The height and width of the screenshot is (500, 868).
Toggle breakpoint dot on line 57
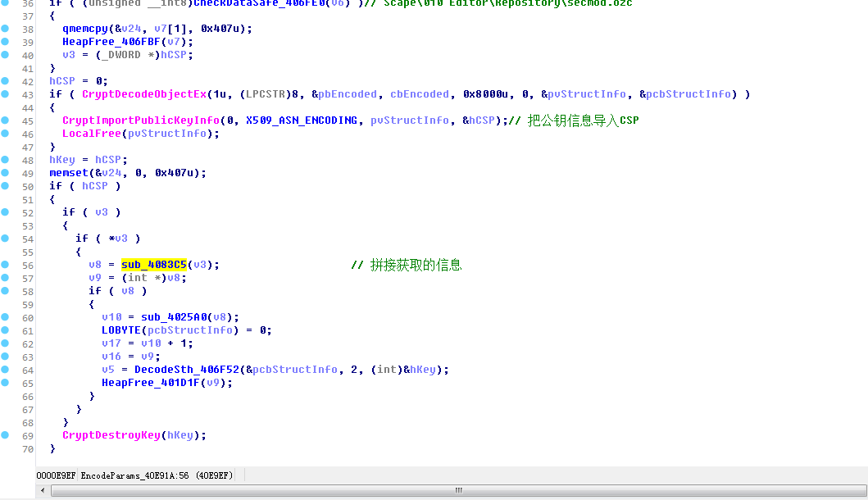[x=5, y=278]
